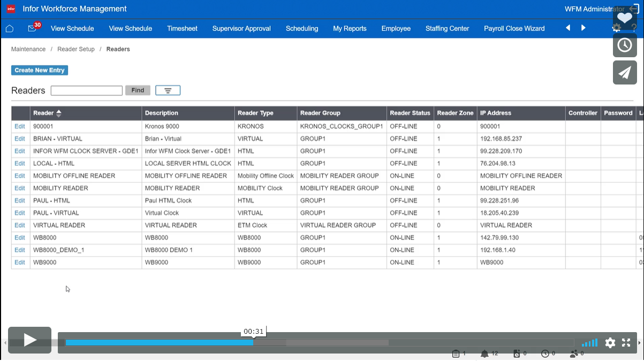Open the filter options next to Find

click(x=168, y=90)
